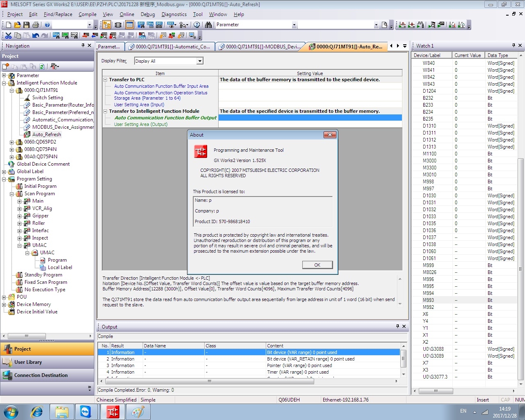The width and height of the screenshot is (525, 420).
Task: Open Internet Explorer from the taskbar
Action: click(x=37, y=412)
